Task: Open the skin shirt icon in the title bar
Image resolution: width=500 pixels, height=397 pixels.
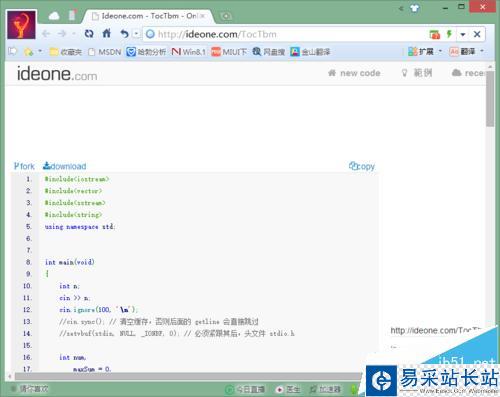Action: coord(415,8)
